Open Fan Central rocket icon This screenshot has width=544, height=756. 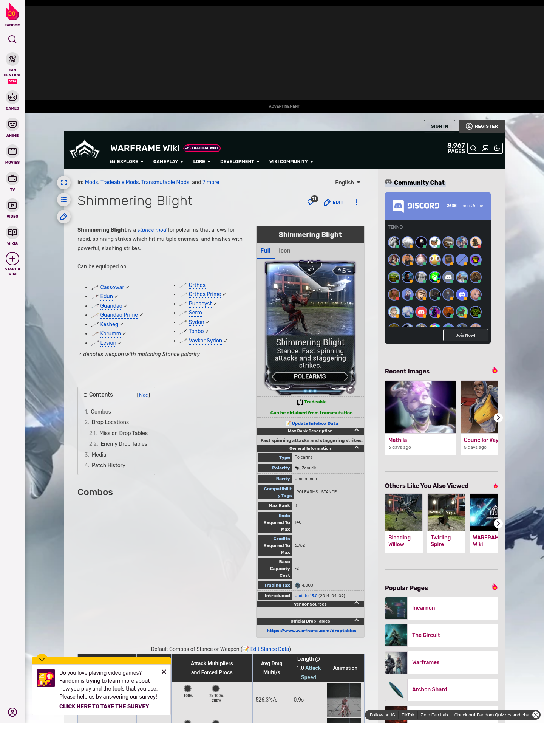coord(12,59)
